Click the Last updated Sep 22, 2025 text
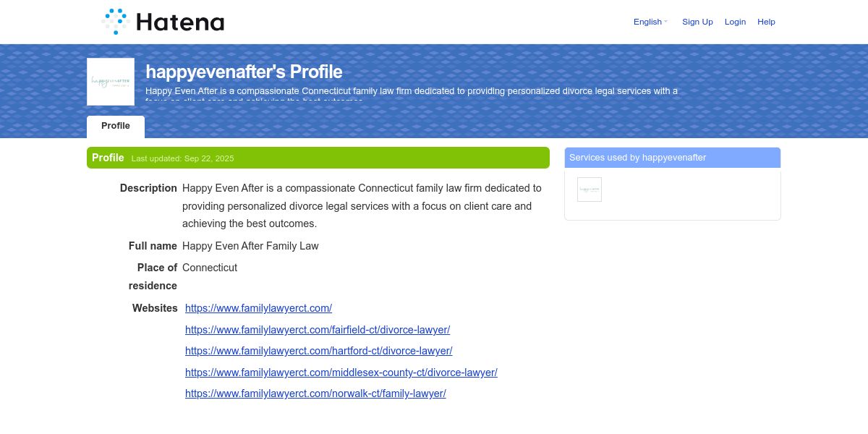This screenshot has height=434, width=868. pyautogui.click(x=182, y=158)
